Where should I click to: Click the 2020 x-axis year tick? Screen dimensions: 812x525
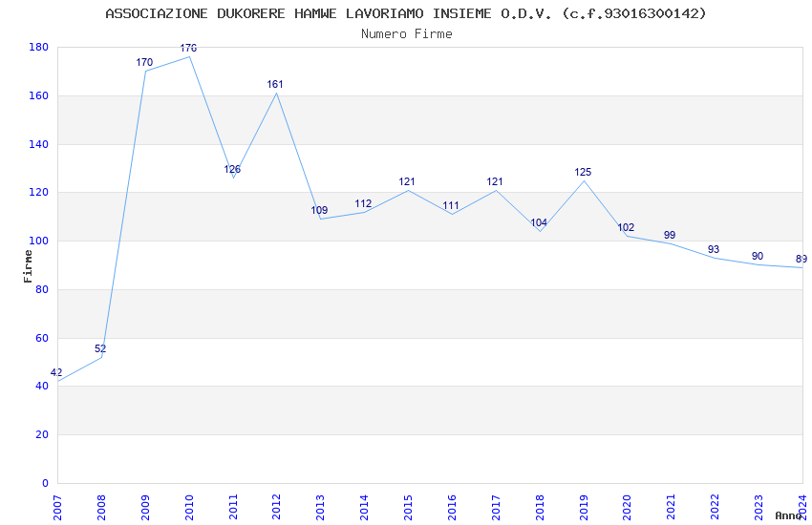[x=627, y=507]
